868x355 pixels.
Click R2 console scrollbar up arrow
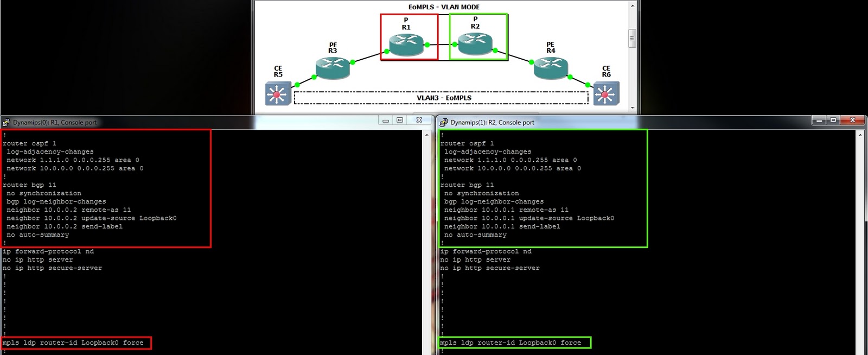tap(860, 134)
